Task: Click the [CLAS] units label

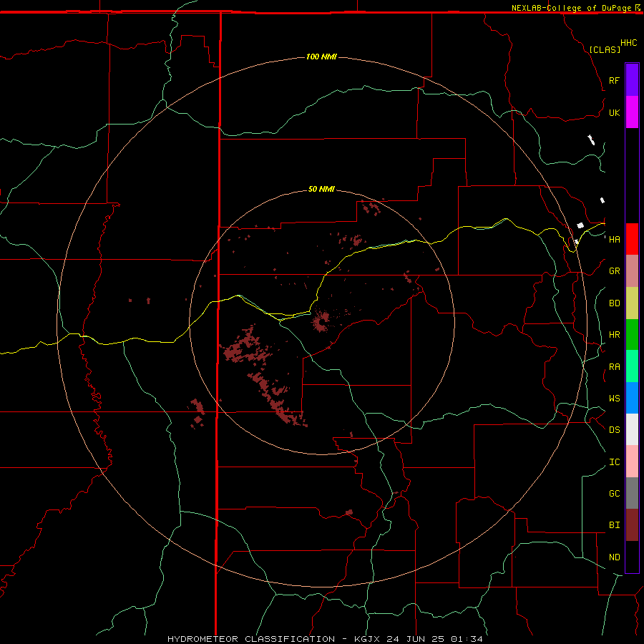Action: (x=605, y=49)
